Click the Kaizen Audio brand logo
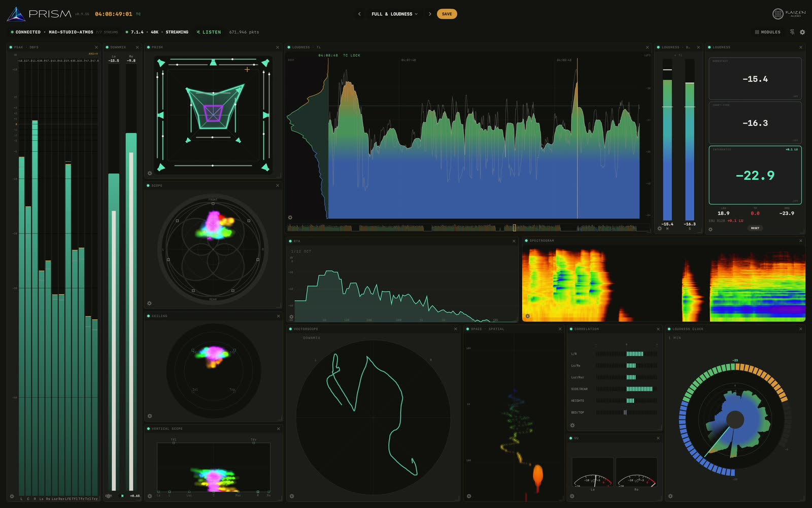812x508 pixels. click(789, 14)
